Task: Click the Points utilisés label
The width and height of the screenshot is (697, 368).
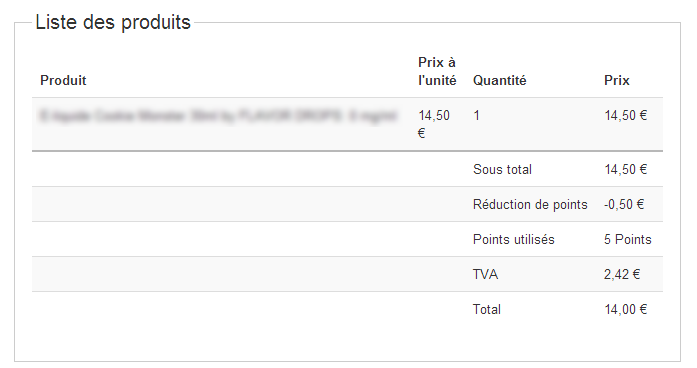Action: coord(513,240)
